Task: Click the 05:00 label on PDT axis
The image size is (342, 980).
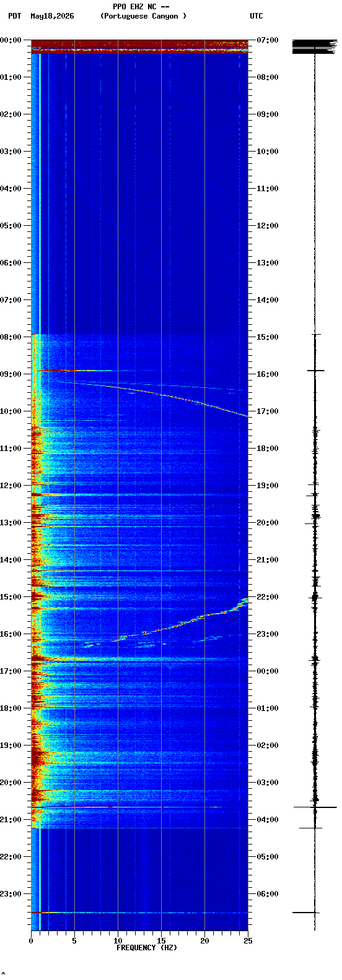Action: pos(11,225)
